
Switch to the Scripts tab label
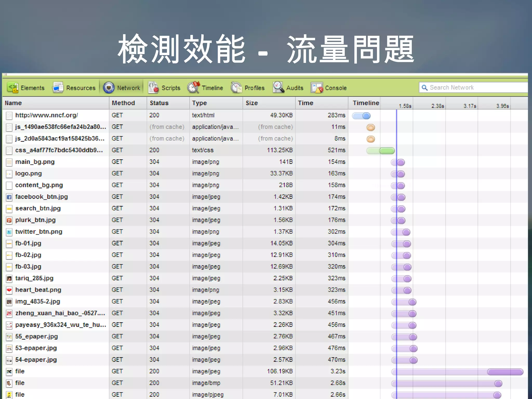(171, 88)
